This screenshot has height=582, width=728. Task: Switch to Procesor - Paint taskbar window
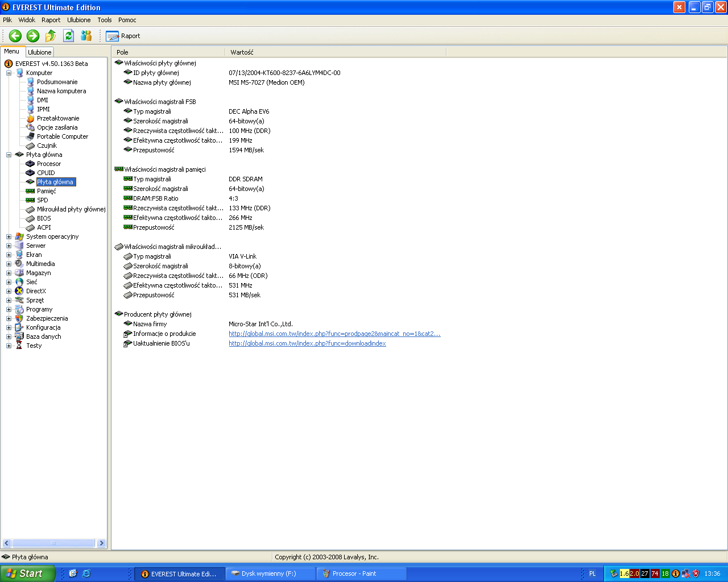362,573
